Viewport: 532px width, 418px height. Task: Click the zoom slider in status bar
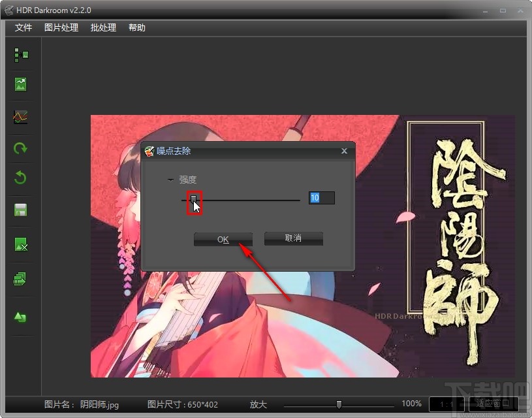[339, 404]
